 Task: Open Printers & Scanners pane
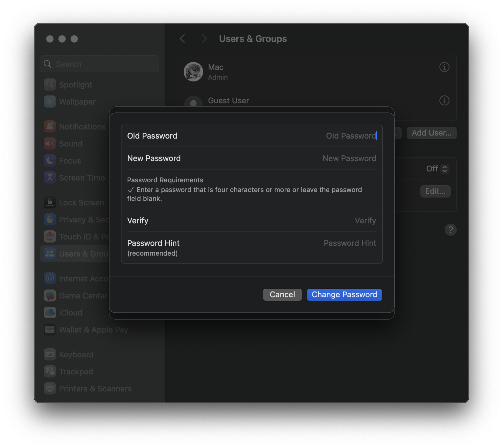[x=95, y=389]
